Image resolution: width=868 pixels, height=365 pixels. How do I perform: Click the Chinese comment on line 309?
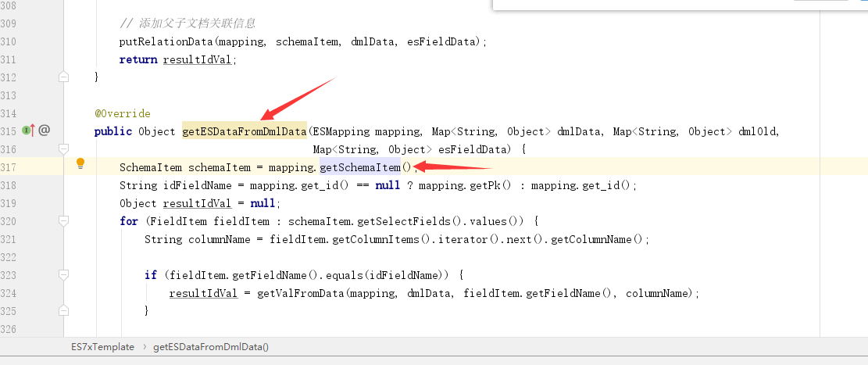[188, 23]
